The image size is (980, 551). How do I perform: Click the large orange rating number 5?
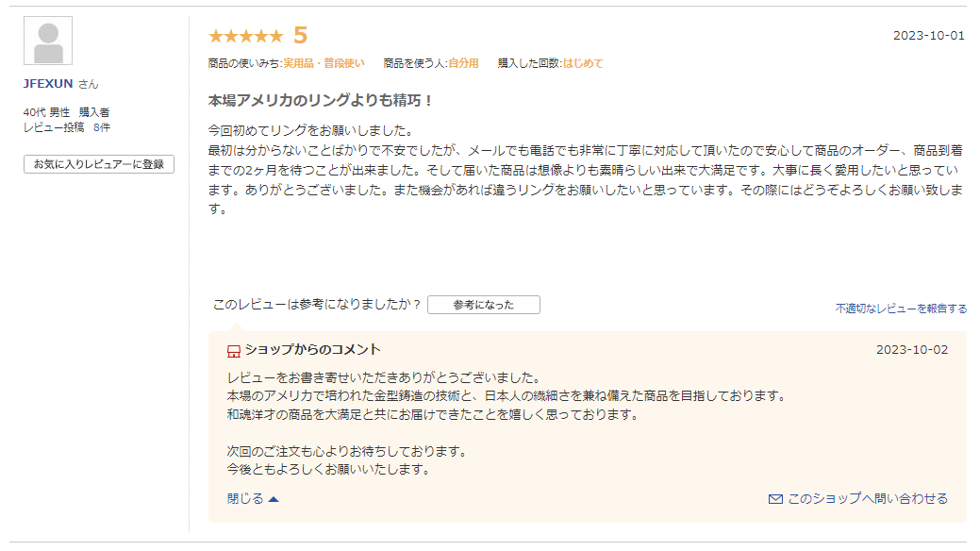click(x=301, y=36)
